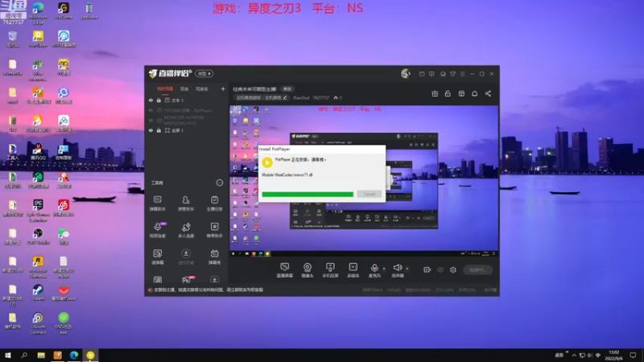Click PotPlayer installer taskbar icon
644x362 pixels.
click(90, 355)
